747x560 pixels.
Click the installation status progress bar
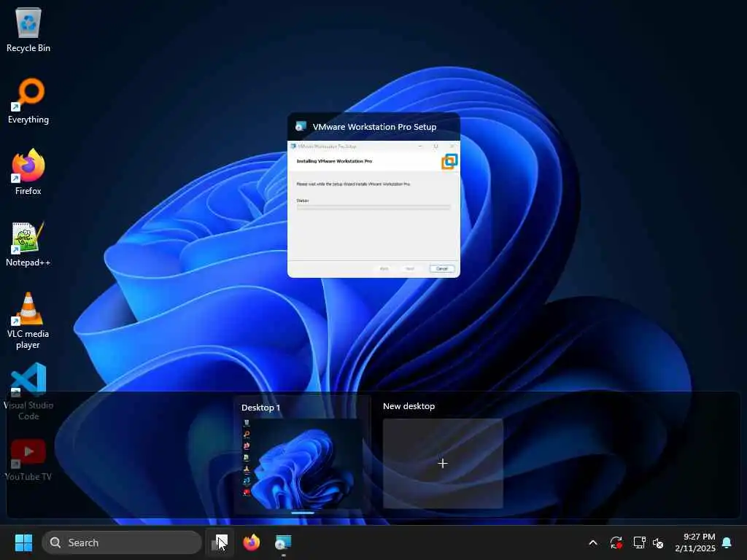click(373, 207)
